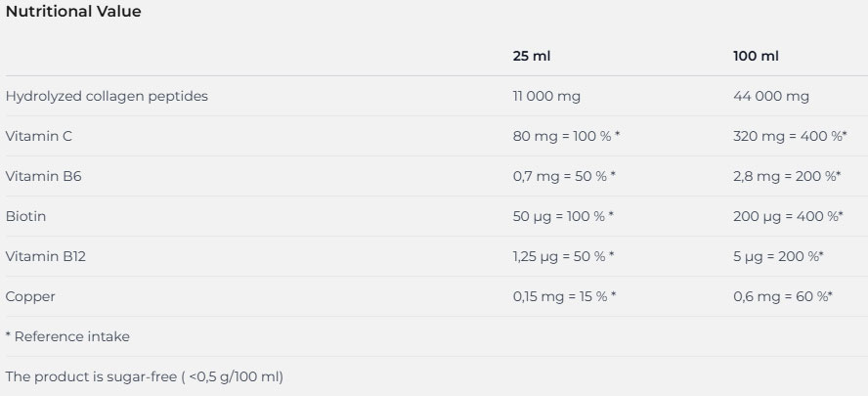Select the Biotin row label

[25, 216]
